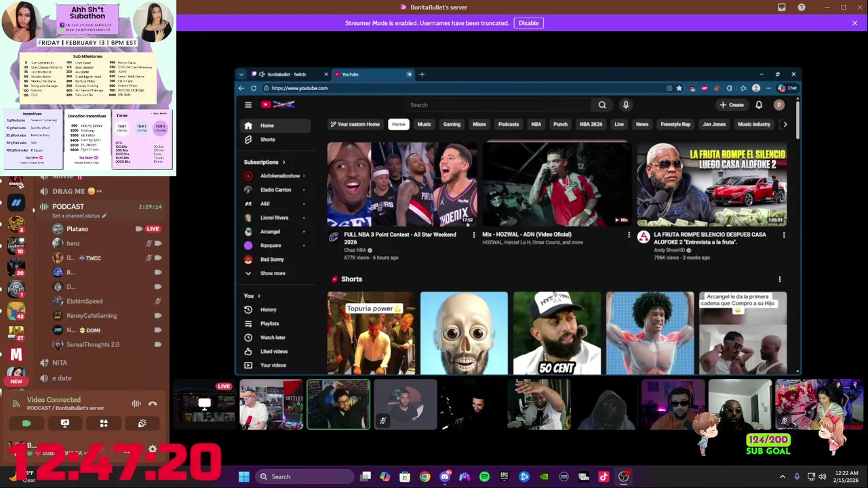Open a new browser tab

(x=422, y=75)
